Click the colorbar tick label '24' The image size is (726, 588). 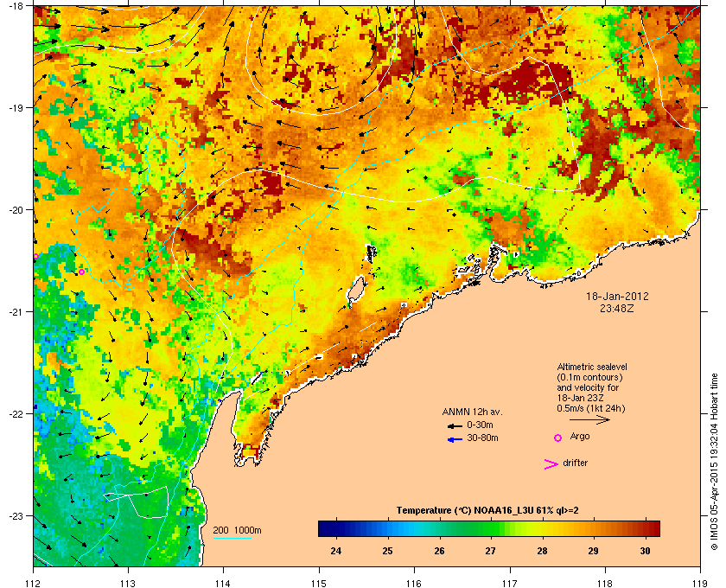pyautogui.click(x=336, y=551)
